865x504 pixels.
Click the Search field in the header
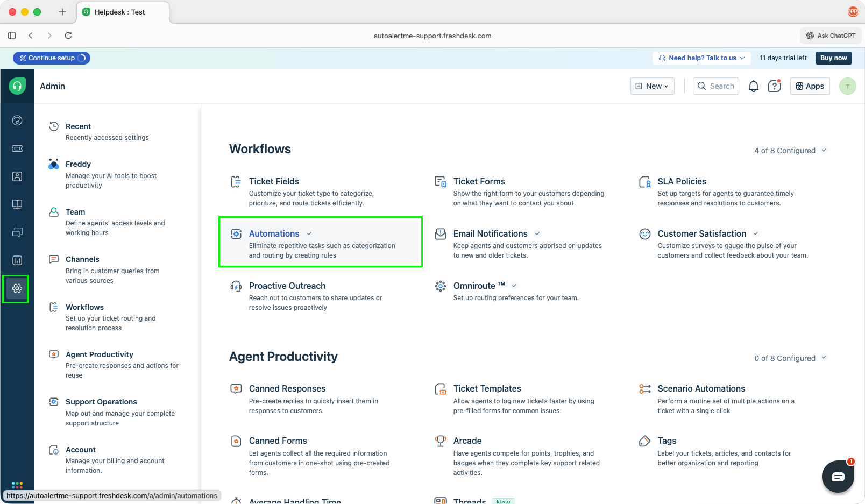coord(716,86)
